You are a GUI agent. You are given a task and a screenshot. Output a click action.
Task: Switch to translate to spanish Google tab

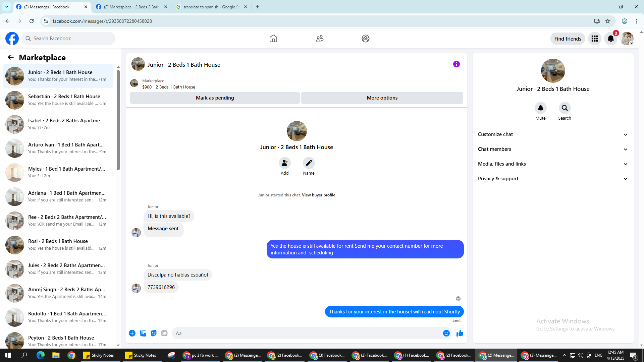212,7
